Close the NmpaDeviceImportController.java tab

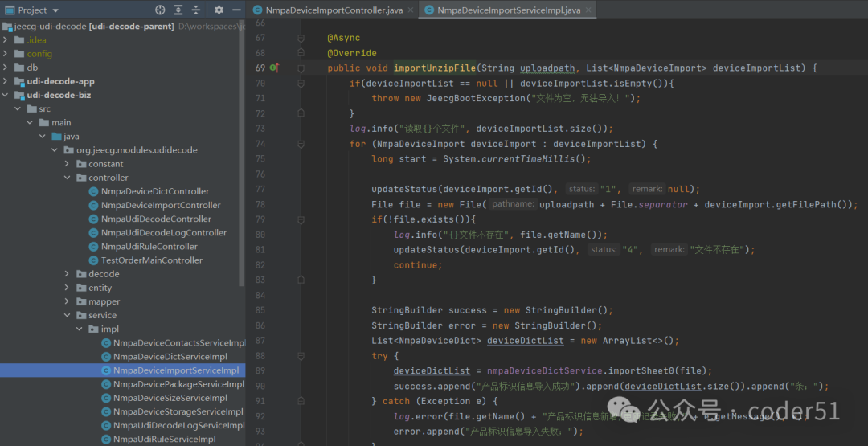click(x=410, y=10)
